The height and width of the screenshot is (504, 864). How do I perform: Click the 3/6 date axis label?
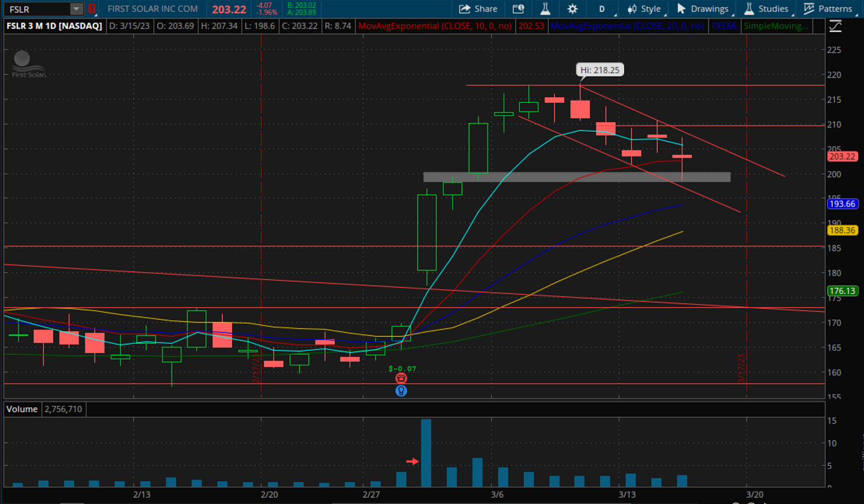point(497,495)
